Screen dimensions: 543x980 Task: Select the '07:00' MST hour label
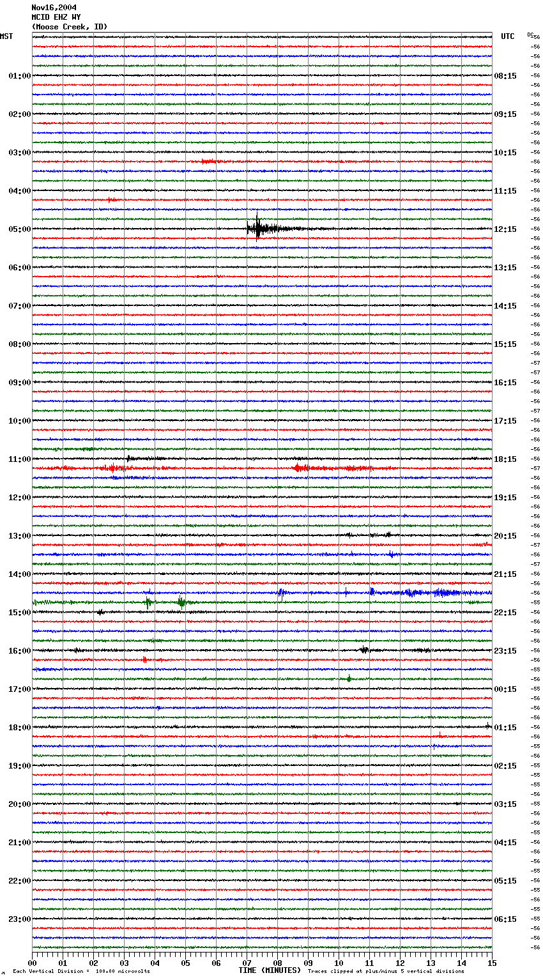click(20, 306)
